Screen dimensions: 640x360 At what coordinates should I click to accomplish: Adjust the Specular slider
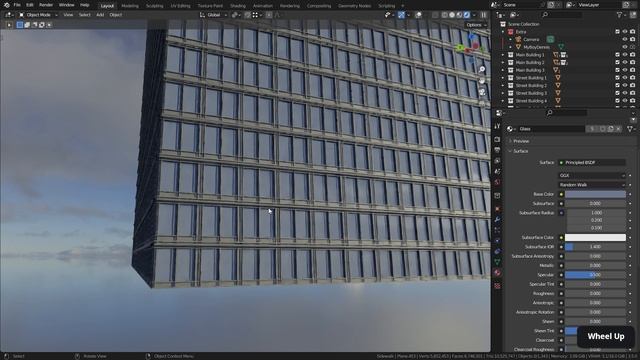pos(595,275)
